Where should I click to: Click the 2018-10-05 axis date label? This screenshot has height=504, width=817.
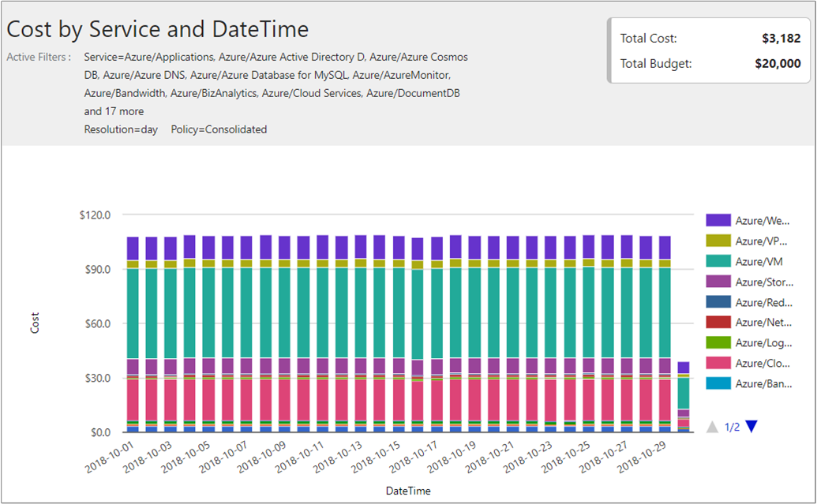click(x=186, y=457)
